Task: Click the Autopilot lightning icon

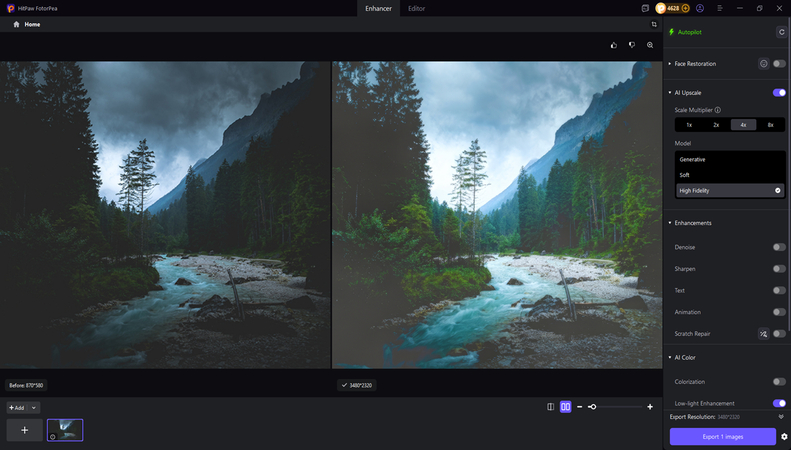Action: tap(671, 32)
